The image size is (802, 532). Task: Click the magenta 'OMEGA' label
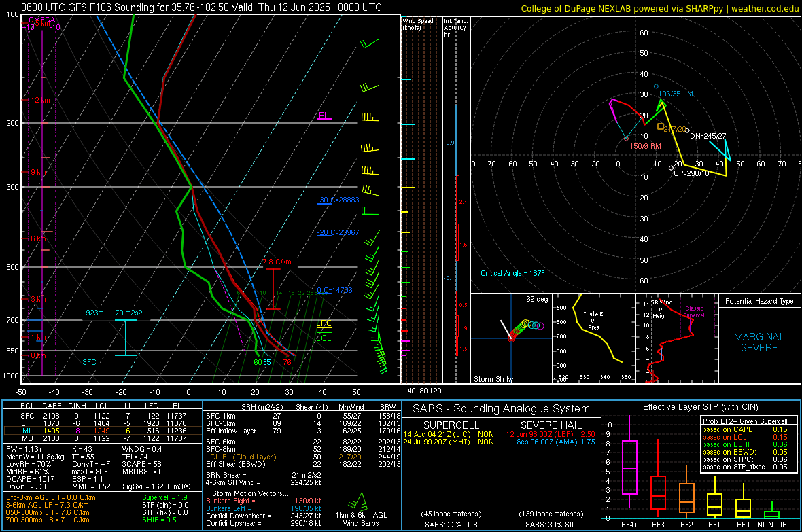pyautogui.click(x=42, y=20)
